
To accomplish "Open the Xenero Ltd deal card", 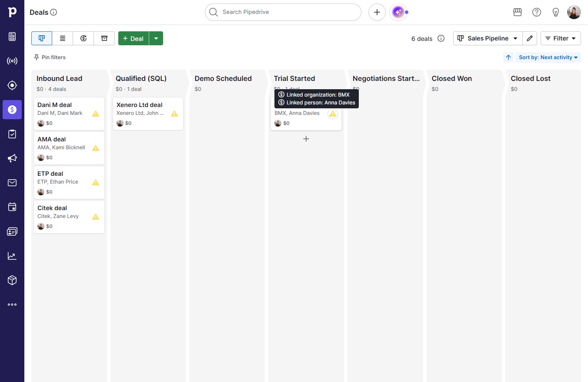I will pos(148,114).
